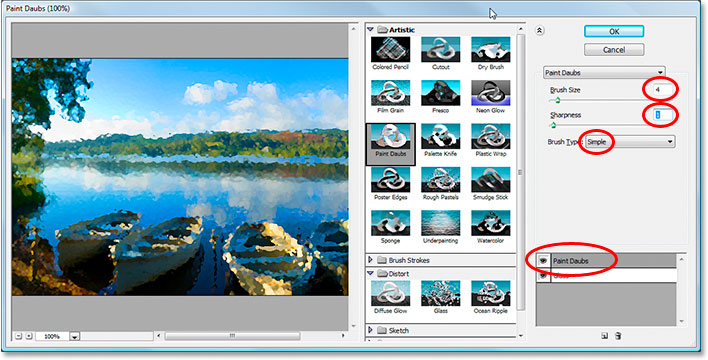The image size is (708, 360).
Task: Open the Paint Daubs filter dropdown
Action: [x=604, y=72]
